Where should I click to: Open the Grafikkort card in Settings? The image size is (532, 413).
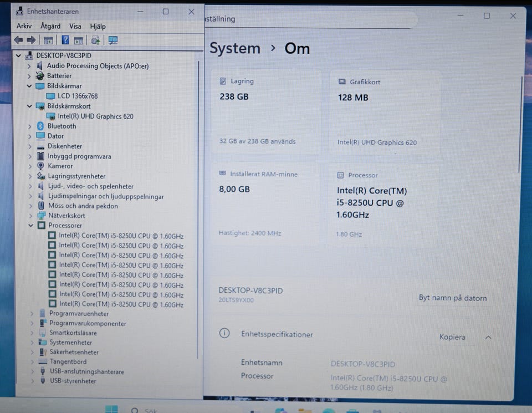coord(385,113)
